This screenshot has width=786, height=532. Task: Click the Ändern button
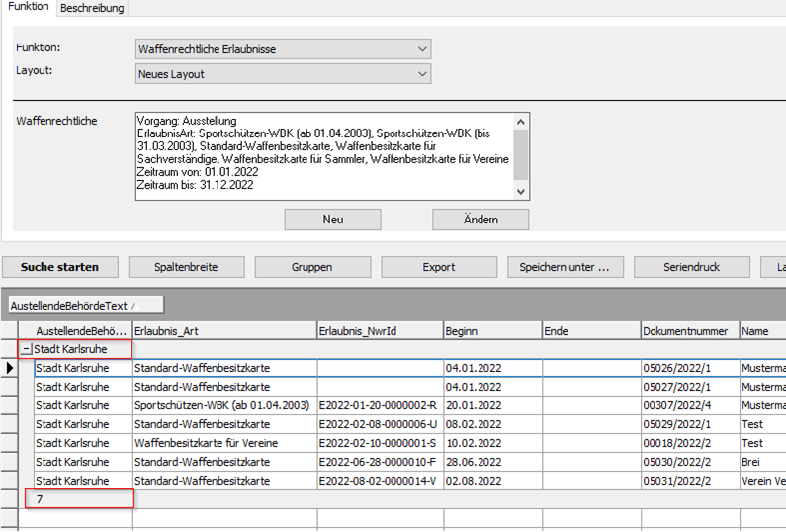(x=480, y=220)
